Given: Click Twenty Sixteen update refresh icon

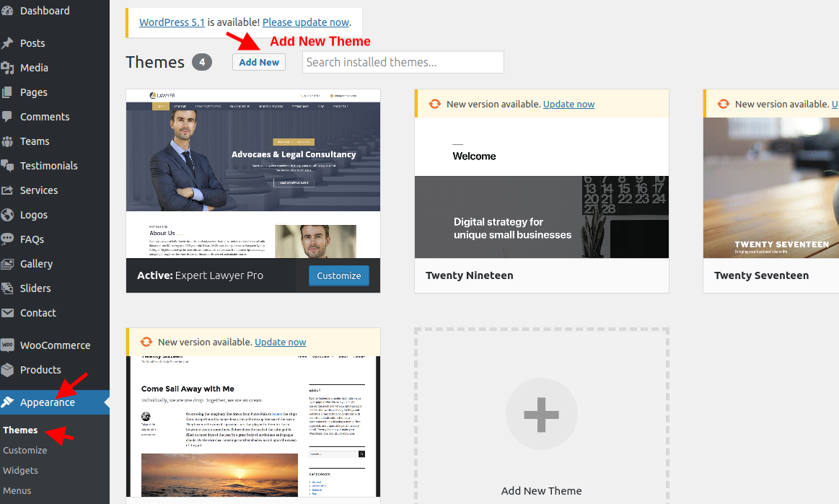Looking at the screenshot, I should (x=146, y=342).
